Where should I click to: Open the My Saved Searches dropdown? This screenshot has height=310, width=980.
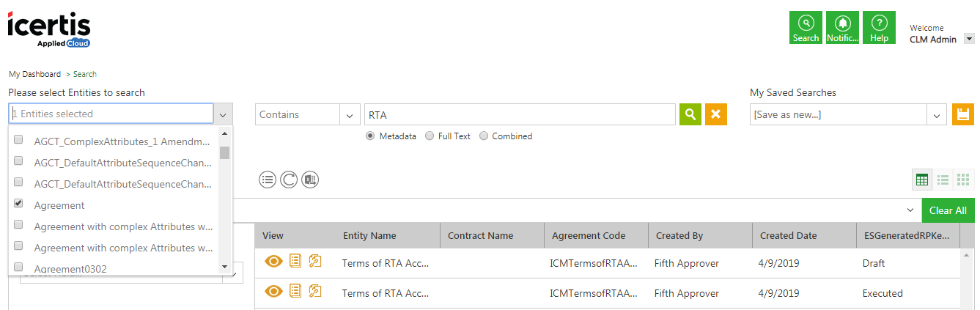coord(936,114)
